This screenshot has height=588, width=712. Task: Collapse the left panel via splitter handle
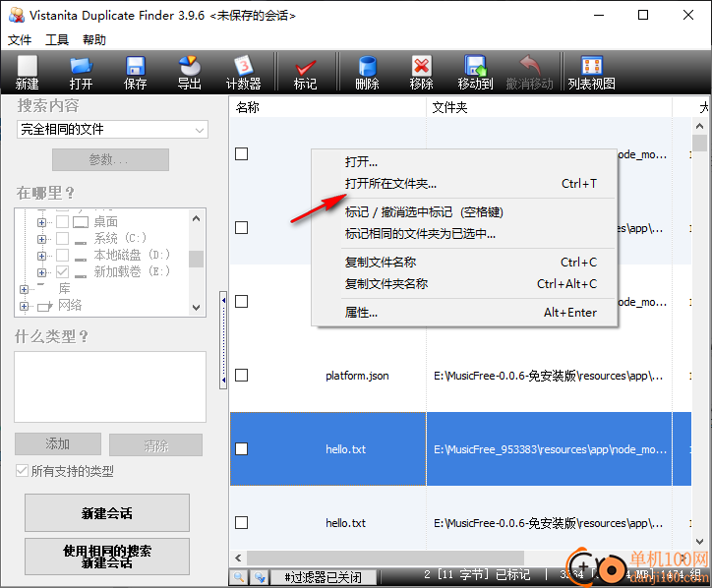pyautogui.click(x=223, y=340)
